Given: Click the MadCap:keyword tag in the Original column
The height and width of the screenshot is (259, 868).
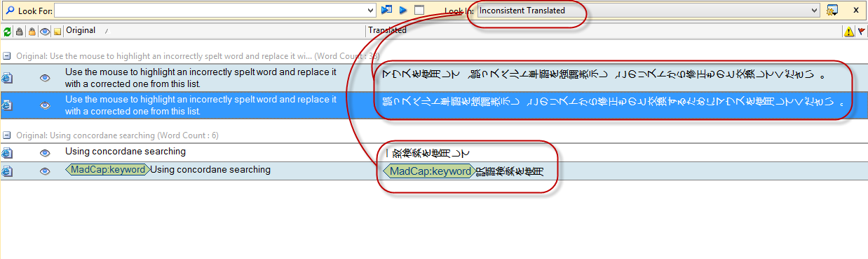Looking at the screenshot, I should pyautogui.click(x=107, y=169).
